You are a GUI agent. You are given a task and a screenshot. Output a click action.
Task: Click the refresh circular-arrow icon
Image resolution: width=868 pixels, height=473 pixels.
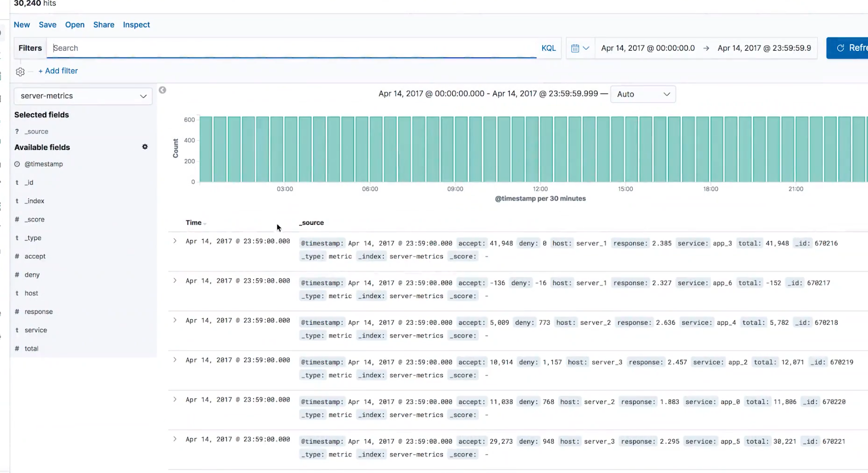[x=841, y=48]
